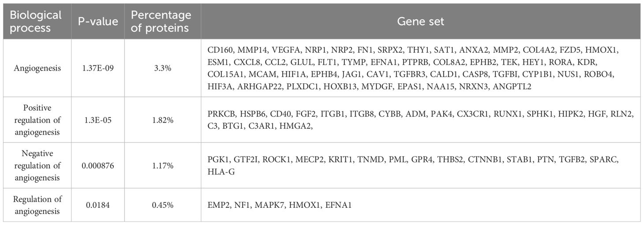Click the 1.17% percentage cell
Image resolution: width=644 pixels, height=225 pixels.
click(x=161, y=165)
